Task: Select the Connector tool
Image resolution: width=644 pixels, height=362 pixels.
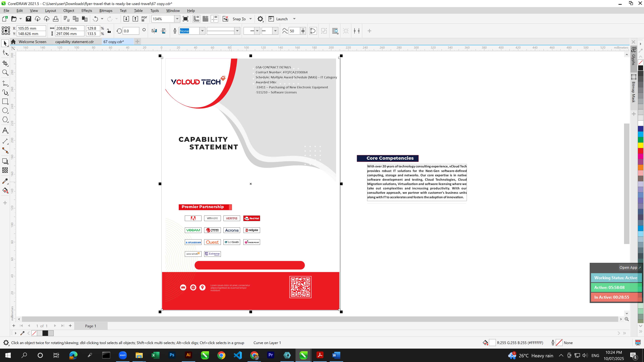Action: click(x=5, y=150)
